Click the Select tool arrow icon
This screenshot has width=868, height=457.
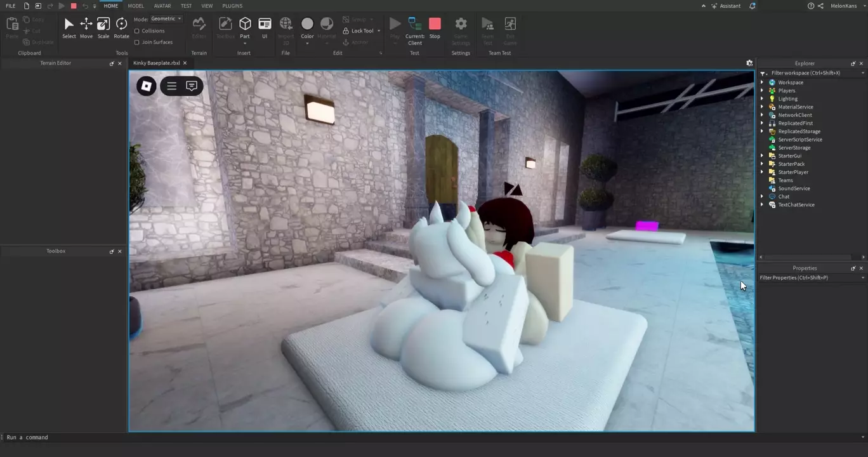[x=69, y=25]
